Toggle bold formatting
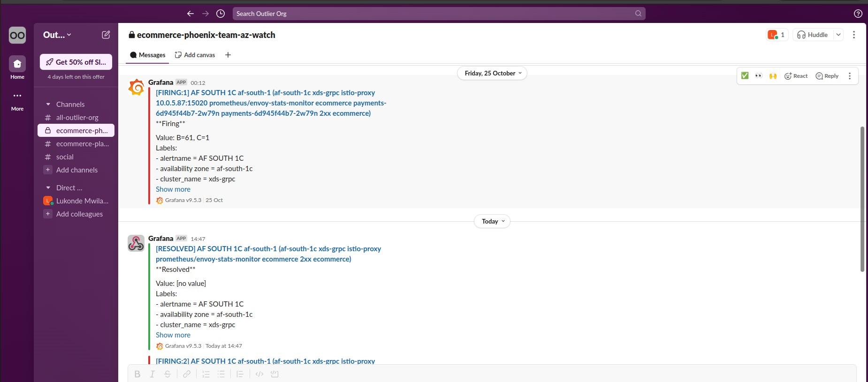 pyautogui.click(x=137, y=374)
